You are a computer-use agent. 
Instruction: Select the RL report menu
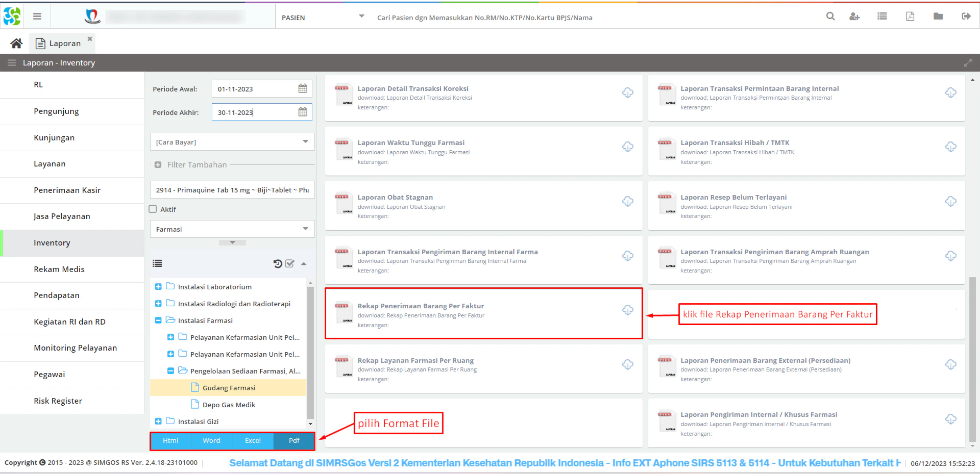[72, 85]
